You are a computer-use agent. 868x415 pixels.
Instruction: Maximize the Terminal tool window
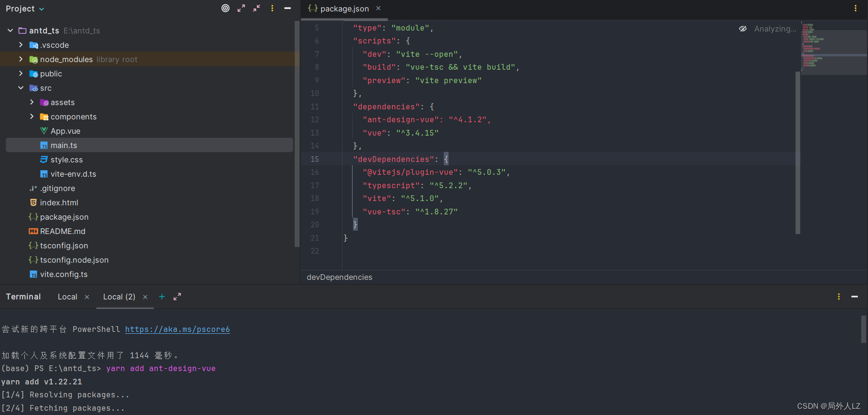coord(177,297)
